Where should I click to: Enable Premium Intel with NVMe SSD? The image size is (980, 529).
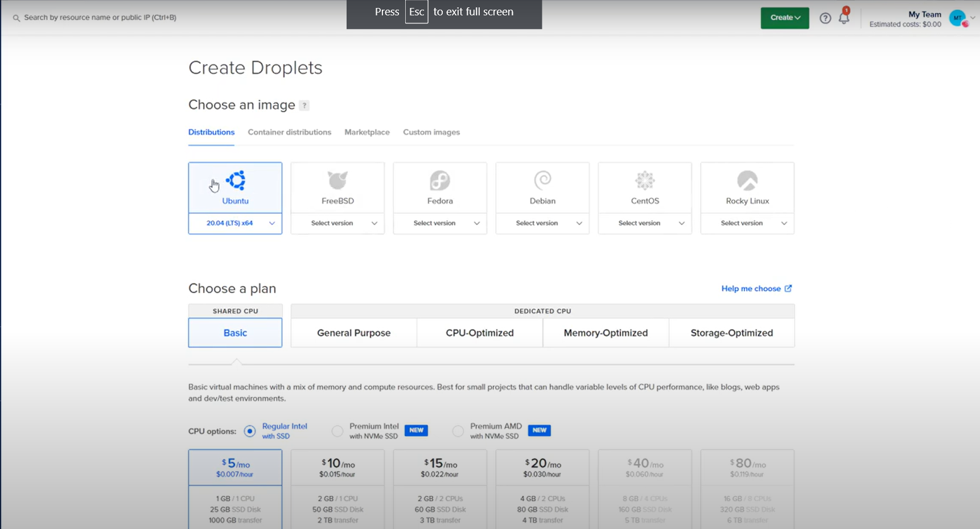click(337, 431)
